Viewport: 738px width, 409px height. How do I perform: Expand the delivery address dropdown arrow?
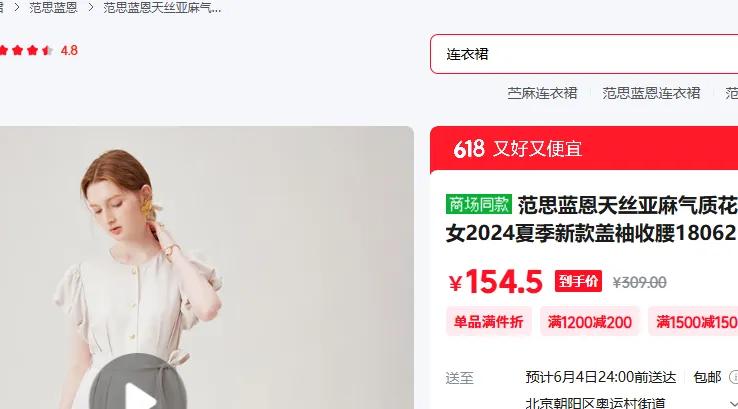pyautogui.click(x=733, y=404)
